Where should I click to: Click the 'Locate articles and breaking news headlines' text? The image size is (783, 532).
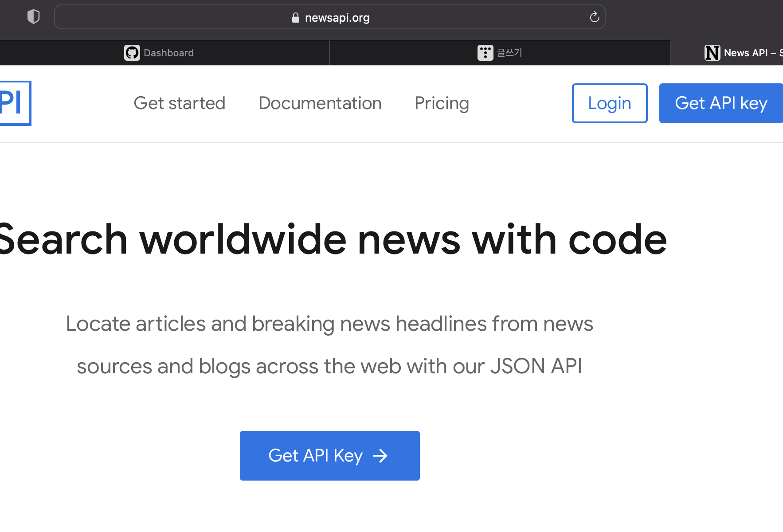pyautogui.click(x=329, y=324)
